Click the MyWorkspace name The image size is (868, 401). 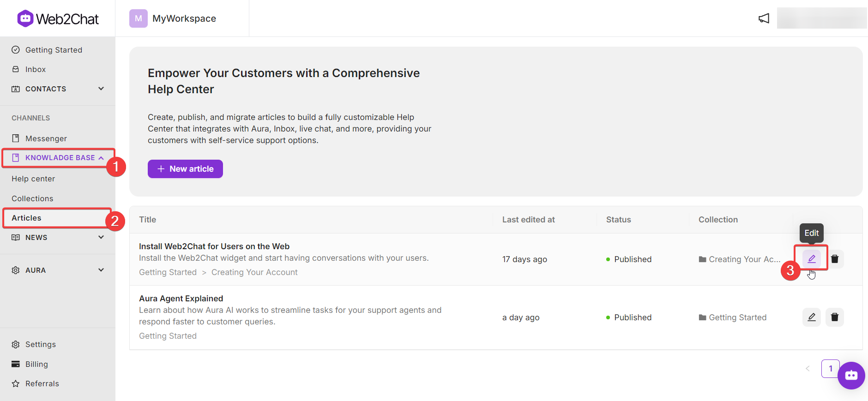coord(184,18)
